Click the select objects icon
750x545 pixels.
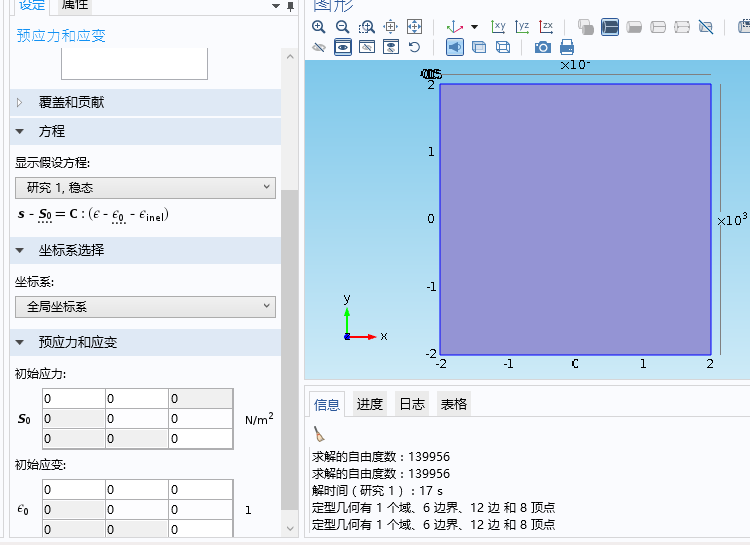click(586, 27)
